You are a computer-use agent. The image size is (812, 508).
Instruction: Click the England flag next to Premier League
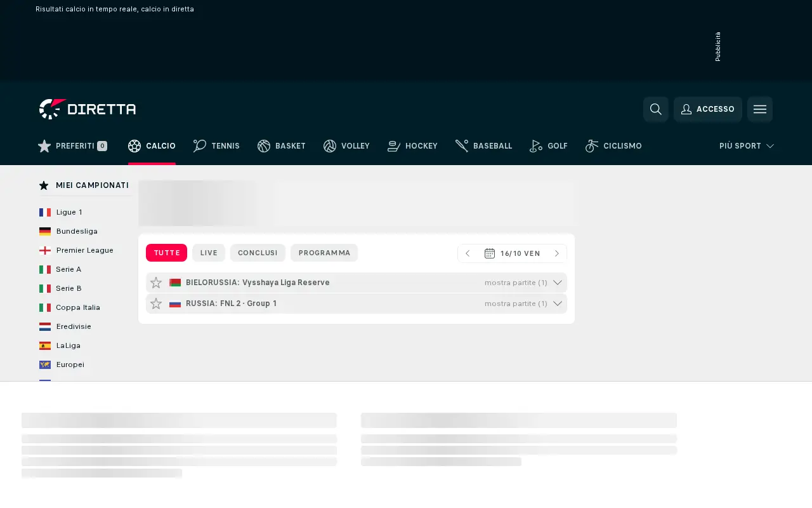pyautogui.click(x=45, y=250)
